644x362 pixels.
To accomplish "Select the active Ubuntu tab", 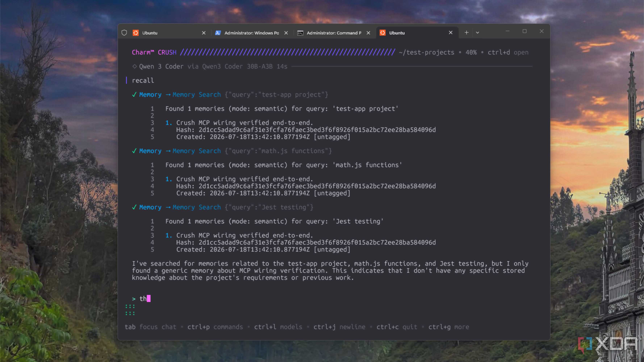I will point(417,33).
